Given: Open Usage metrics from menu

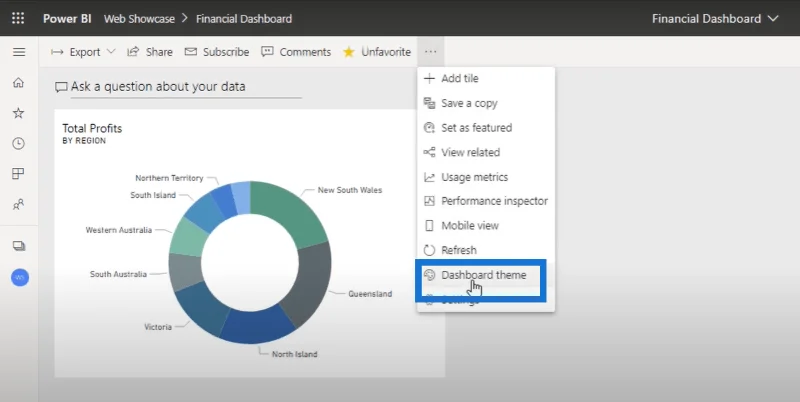Looking at the screenshot, I should click(486, 177).
